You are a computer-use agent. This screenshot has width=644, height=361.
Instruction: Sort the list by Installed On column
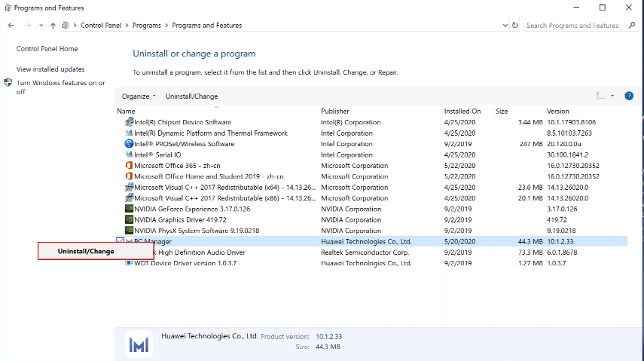tap(462, 112)
